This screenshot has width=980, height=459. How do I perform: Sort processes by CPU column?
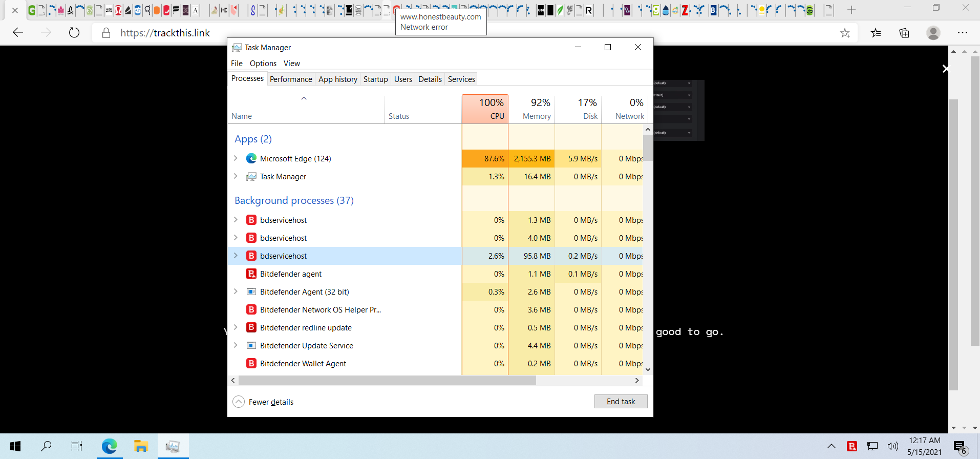pyautogui.click(x=485, y=109)
